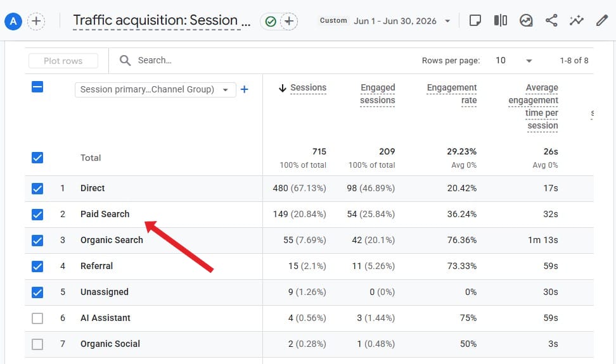Uncheck the Organic Search row checkbox

[x=37, y=241]
